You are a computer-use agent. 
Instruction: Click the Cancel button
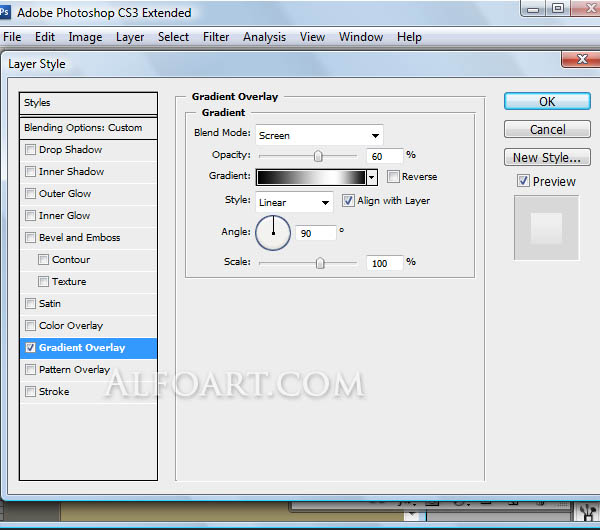547,129
